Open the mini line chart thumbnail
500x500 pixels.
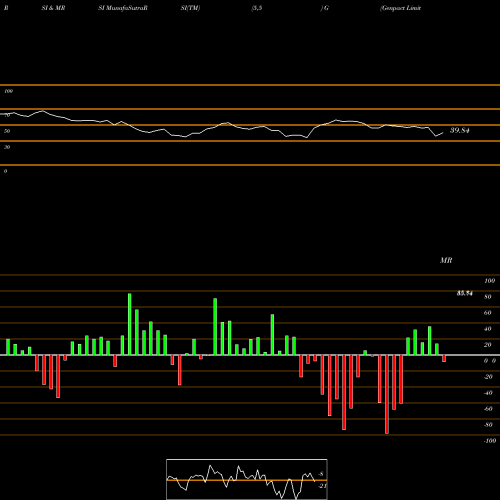click(x=247, y=479)
